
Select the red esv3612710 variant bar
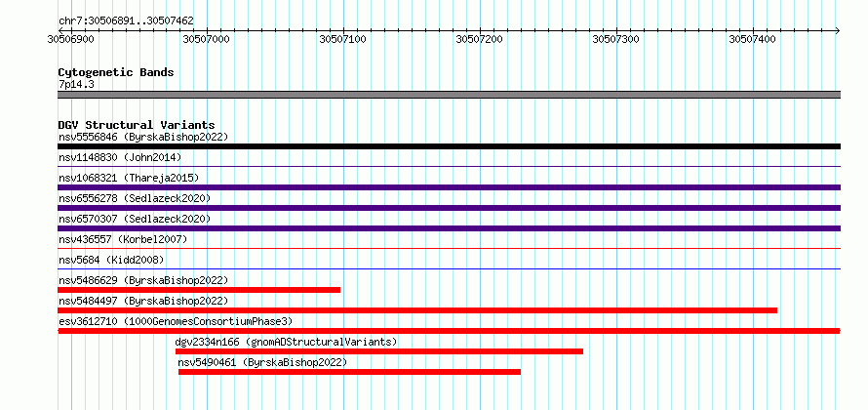(x=449, y=331)
